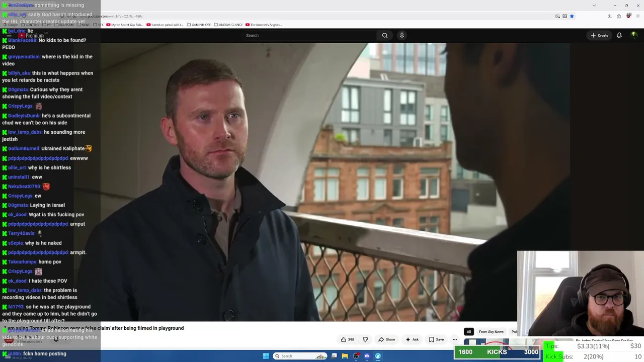This screenshot has height=362, width=644.
Task: Click the Windows taskbar search box
Action: click(x=300, y=356)
